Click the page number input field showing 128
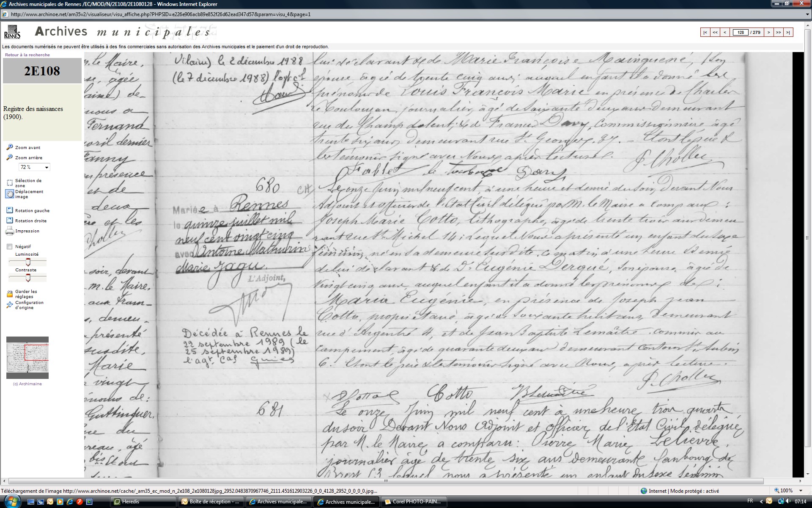 point(740,32)
